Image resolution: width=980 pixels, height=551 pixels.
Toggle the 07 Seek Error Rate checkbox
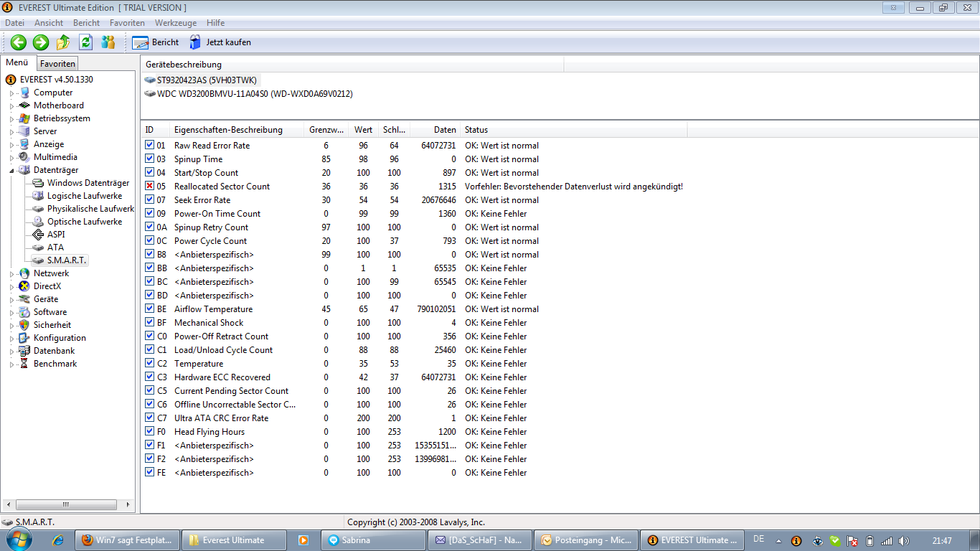(149, 200)
